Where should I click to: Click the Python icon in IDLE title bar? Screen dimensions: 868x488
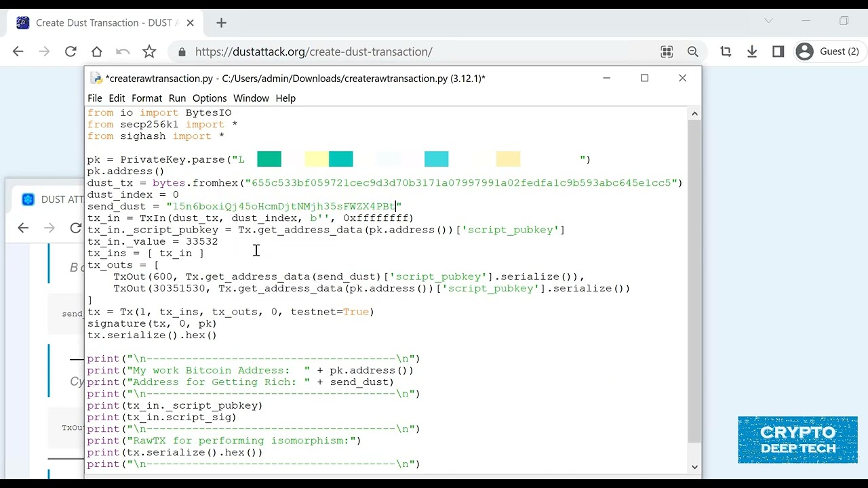96,79
